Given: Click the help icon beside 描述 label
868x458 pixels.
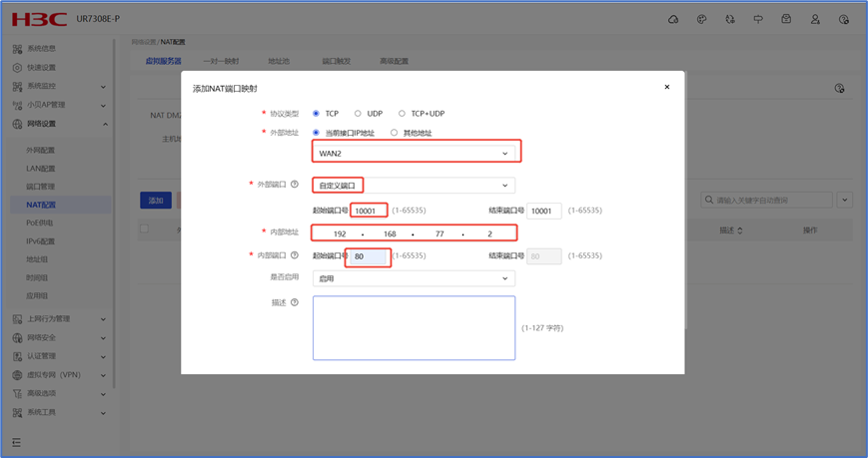Looking at the screenshot, I should [295, 302].
